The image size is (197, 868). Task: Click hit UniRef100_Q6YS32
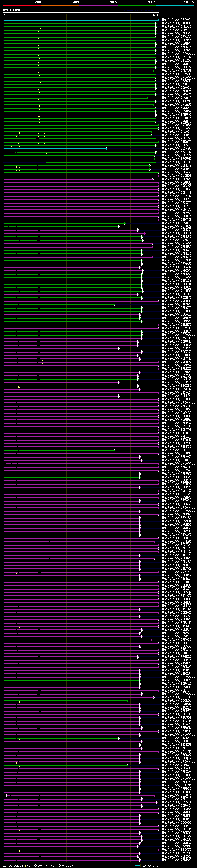point(177,37)
